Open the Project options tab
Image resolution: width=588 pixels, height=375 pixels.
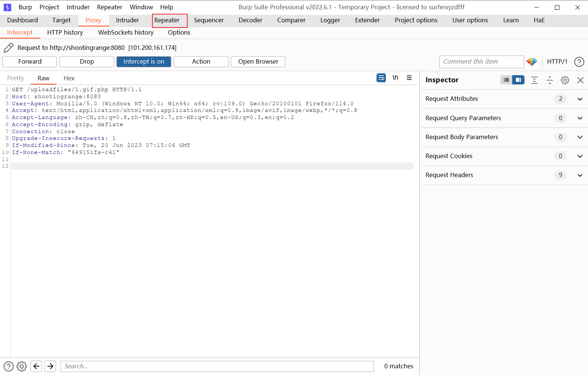coord(416,20)
